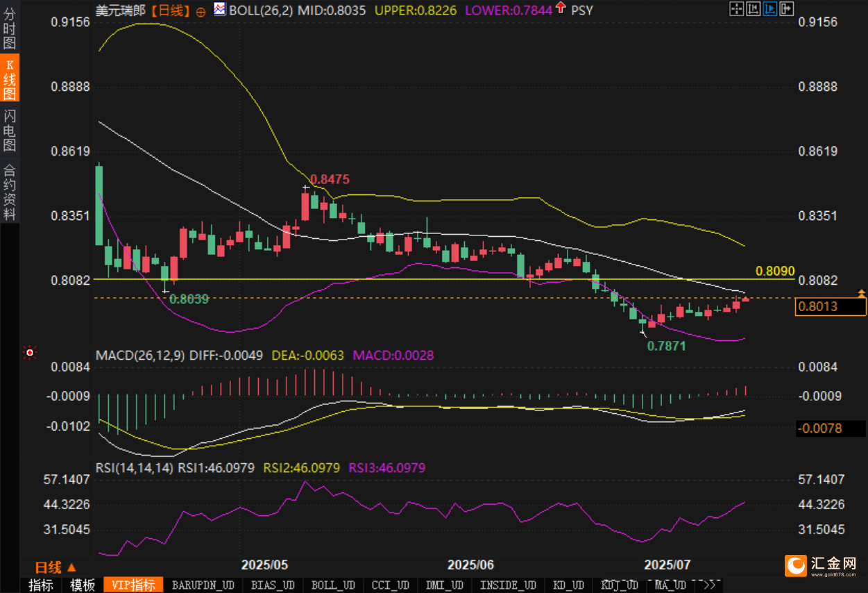Click the red up arrow before PSY
This screenshot has width=868, height=593.
(561, 8)
